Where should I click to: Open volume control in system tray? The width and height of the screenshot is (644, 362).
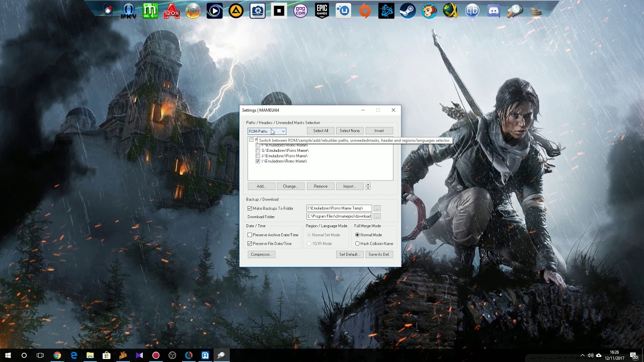click(590, 355)
